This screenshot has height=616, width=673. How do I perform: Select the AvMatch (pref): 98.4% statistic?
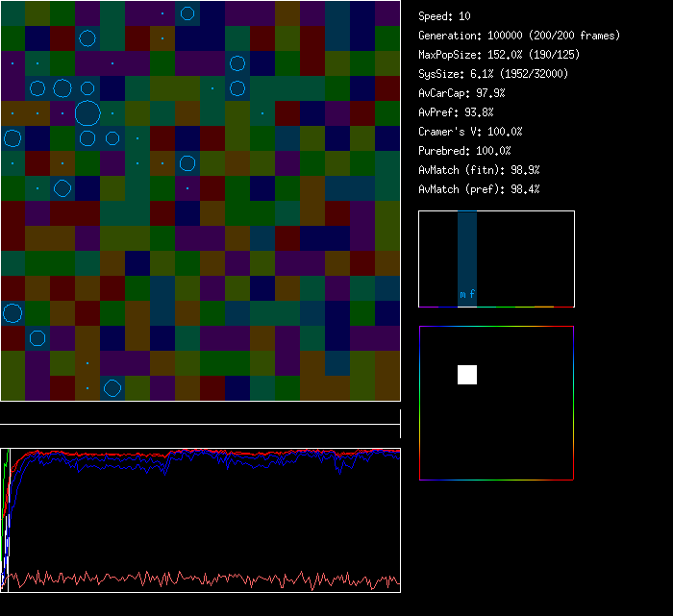479,189
